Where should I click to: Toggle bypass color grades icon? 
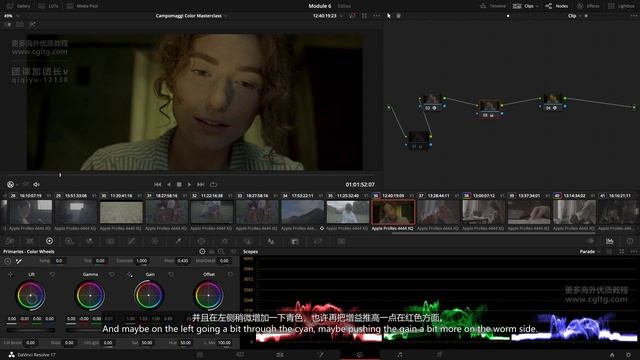pos(352,16)
